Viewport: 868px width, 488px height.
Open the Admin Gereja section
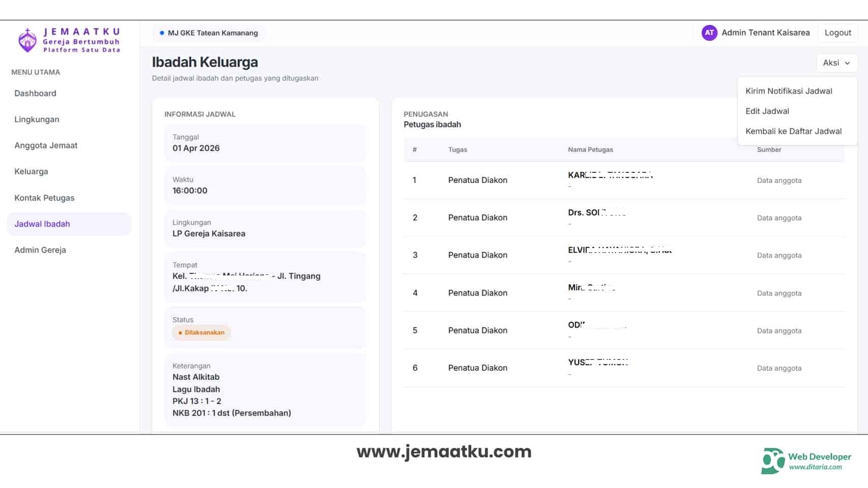pos(40,250)
